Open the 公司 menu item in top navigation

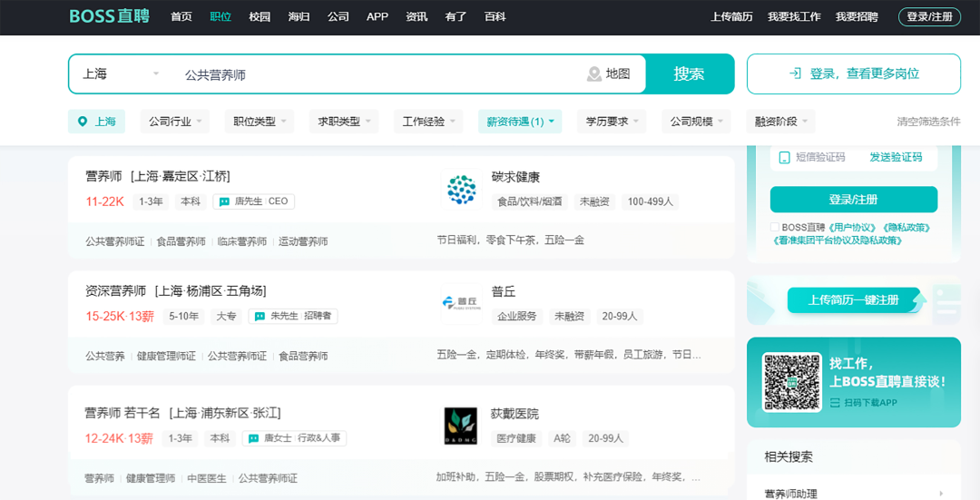click(x=338, y=16)
